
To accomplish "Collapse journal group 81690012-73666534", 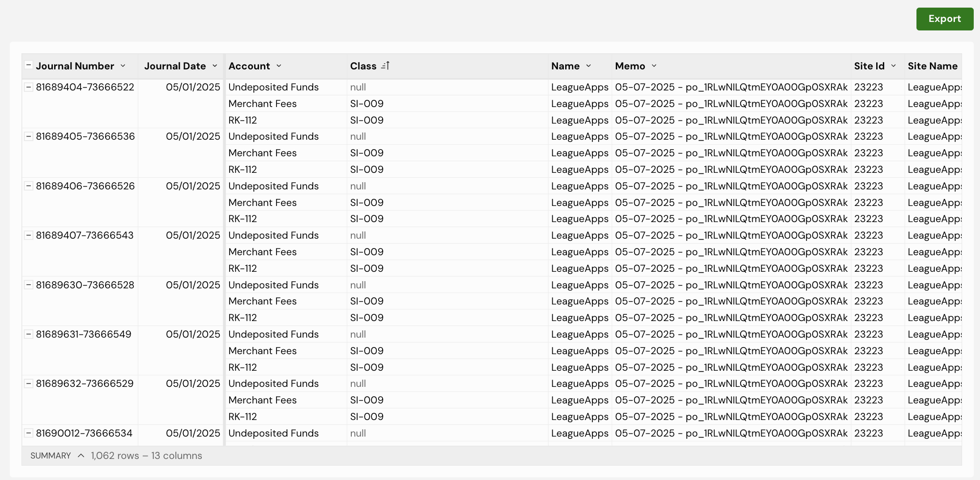I will [28, 433].
